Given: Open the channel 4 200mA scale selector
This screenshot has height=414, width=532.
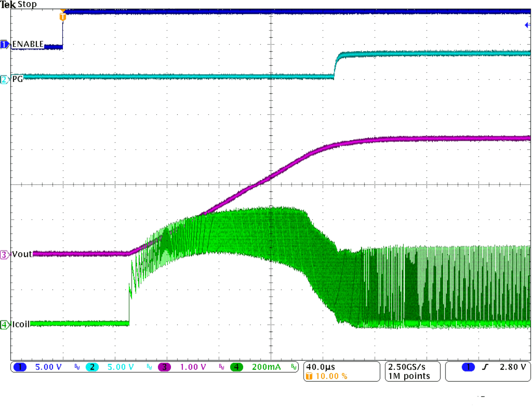Looking at the screenshot, I should click(x=266, y=367).
